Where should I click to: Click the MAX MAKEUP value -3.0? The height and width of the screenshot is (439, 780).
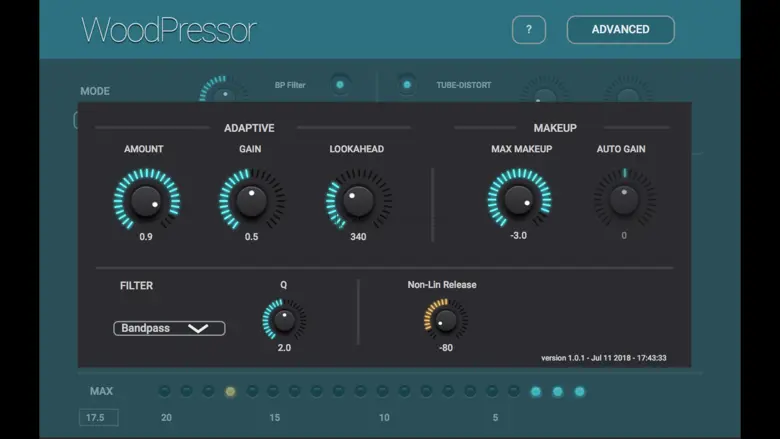point(518,236)
